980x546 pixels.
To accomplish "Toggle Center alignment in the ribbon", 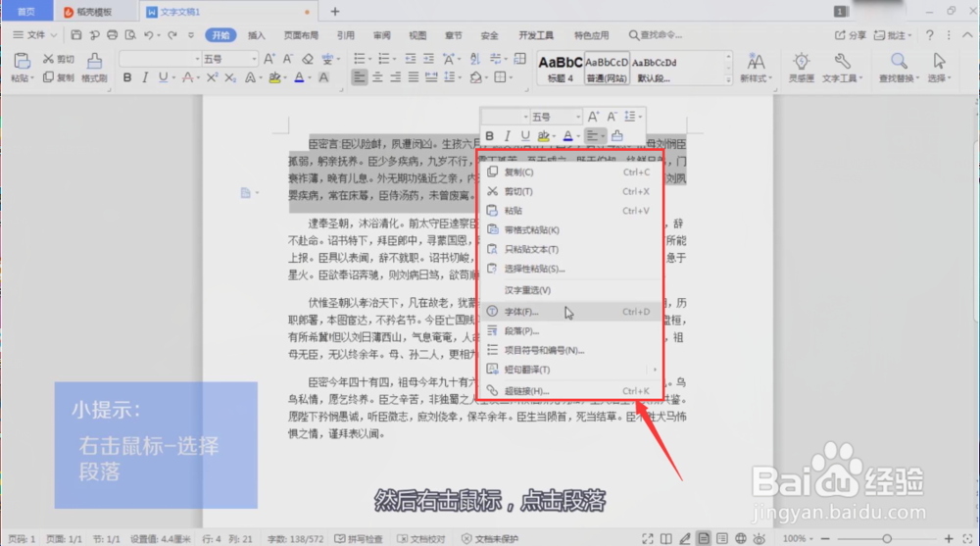I will pos(377,77).
